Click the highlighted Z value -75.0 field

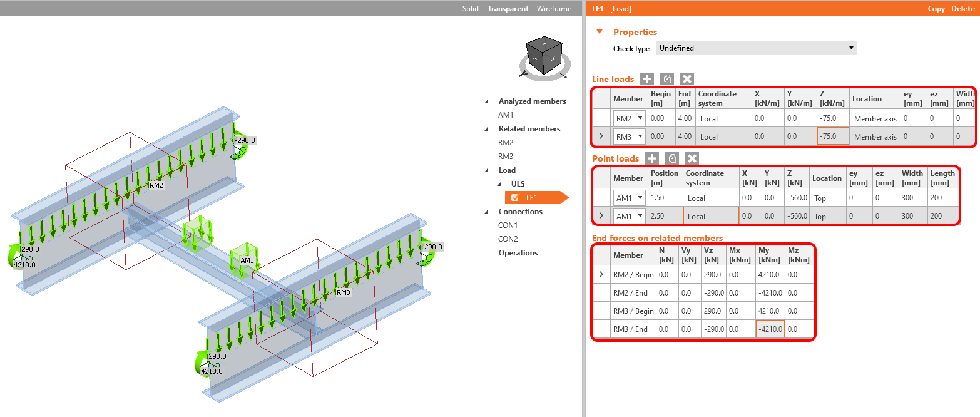[x=832, y=136]
